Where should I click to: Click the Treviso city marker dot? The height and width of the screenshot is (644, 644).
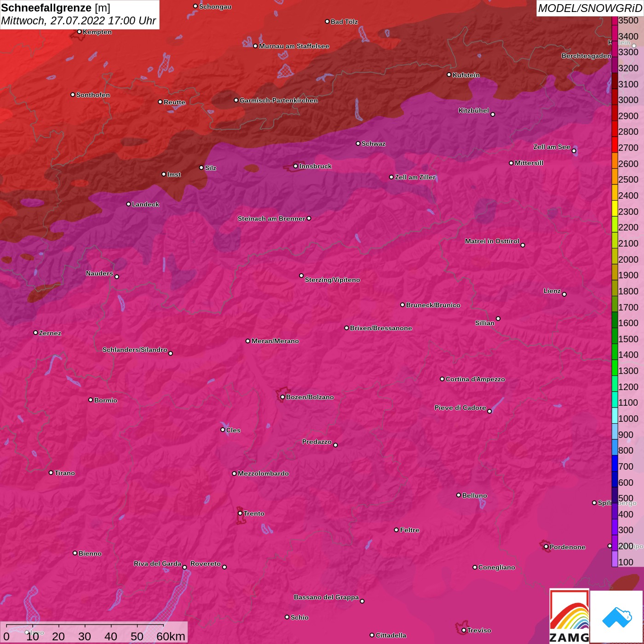tap(464, 630)
